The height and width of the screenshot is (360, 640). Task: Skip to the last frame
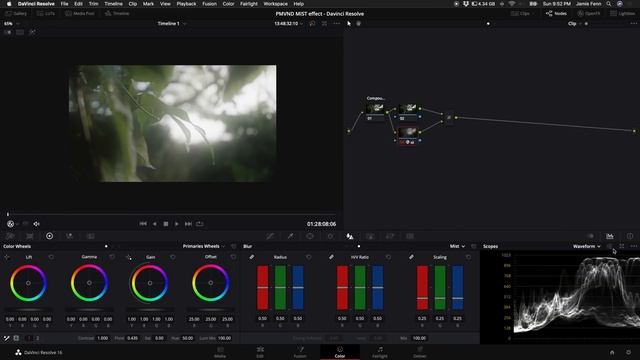[x=188, y=224]
